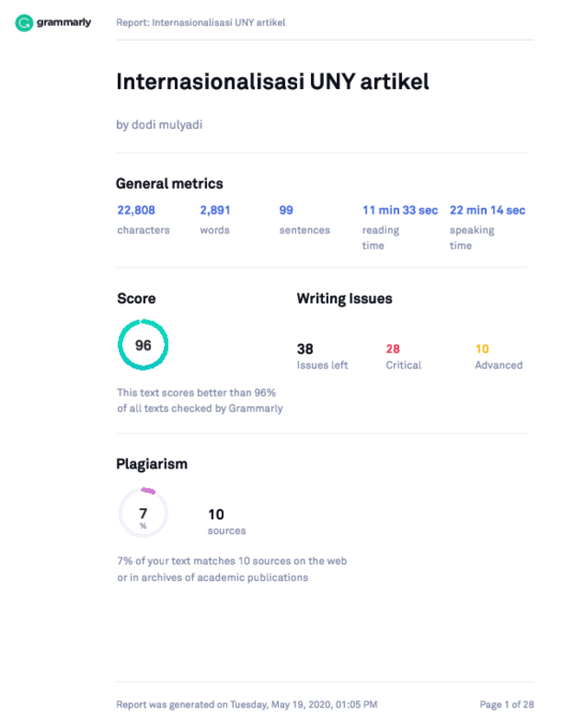563x728 pixels.
Task: Click the '11 min 33 sec' value
Action: [x=400, y=210]
